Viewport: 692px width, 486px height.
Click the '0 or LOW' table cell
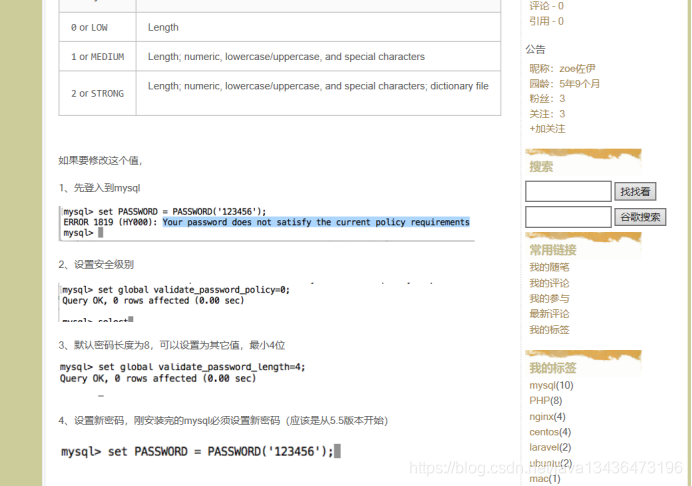[98, 27]
